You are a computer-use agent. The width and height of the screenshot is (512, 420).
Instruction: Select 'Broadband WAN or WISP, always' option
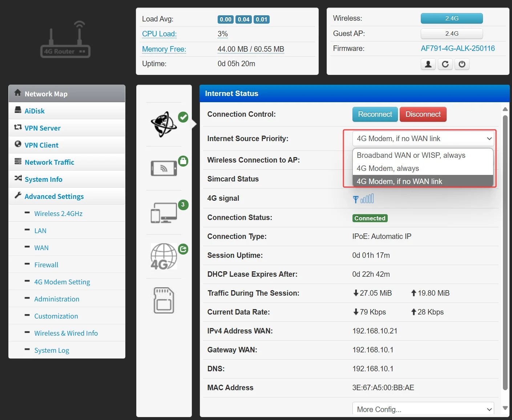click(x=423, y=155)
